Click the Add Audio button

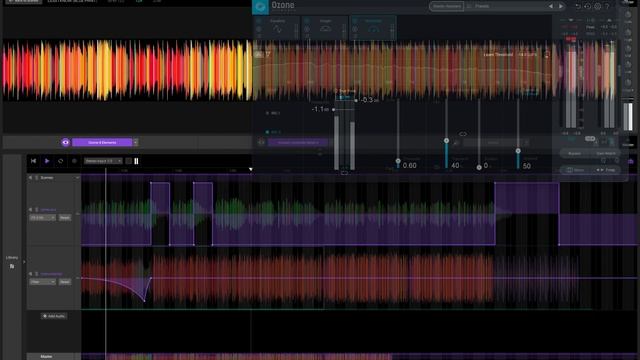click(x=54, y=316)
